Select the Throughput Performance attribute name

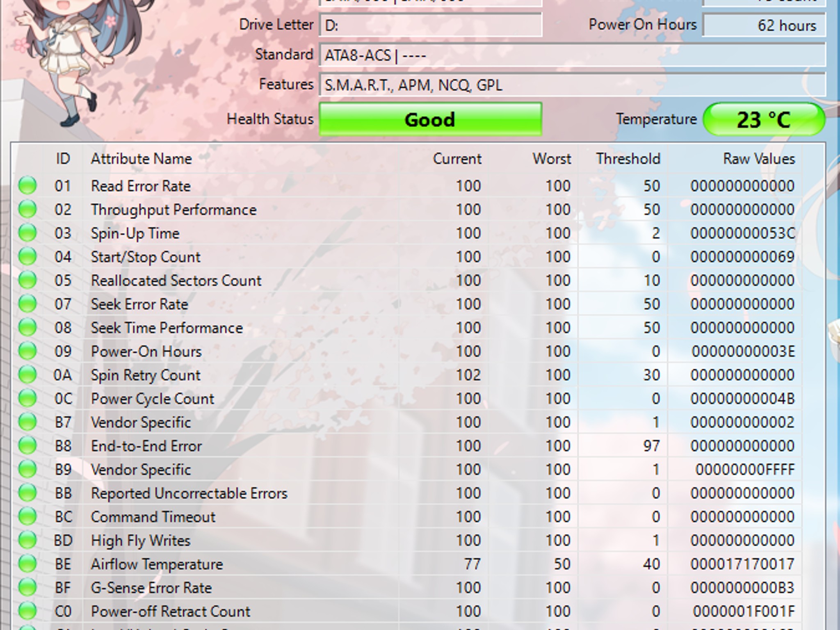tap(173, 210)
